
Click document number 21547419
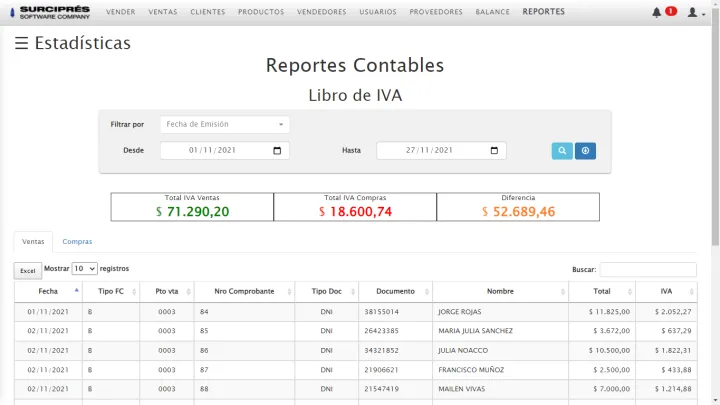[x=382, y=389]
